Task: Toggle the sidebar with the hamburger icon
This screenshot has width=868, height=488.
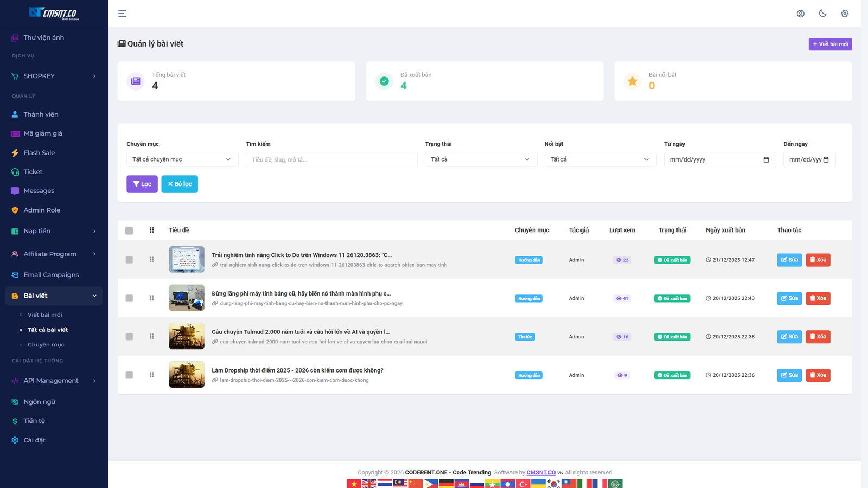Action: click(122, 14)
